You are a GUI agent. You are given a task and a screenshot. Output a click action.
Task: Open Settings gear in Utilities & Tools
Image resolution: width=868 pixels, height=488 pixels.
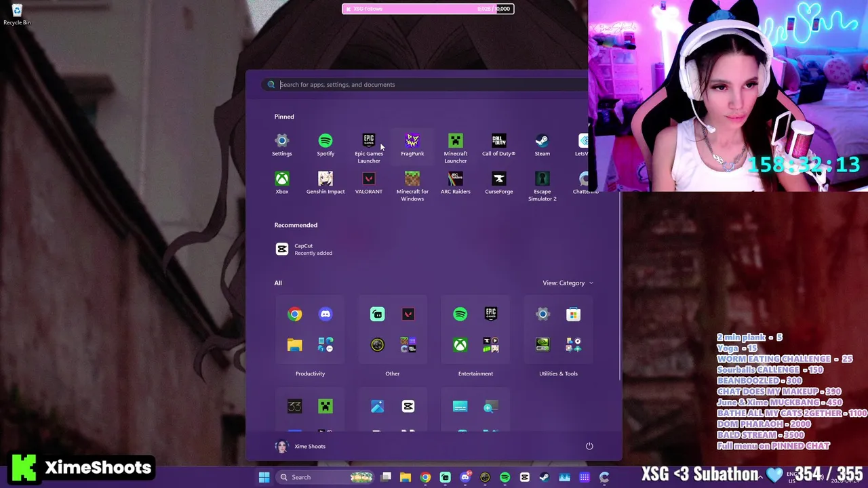pyautogui.click(x=542, y=314)
